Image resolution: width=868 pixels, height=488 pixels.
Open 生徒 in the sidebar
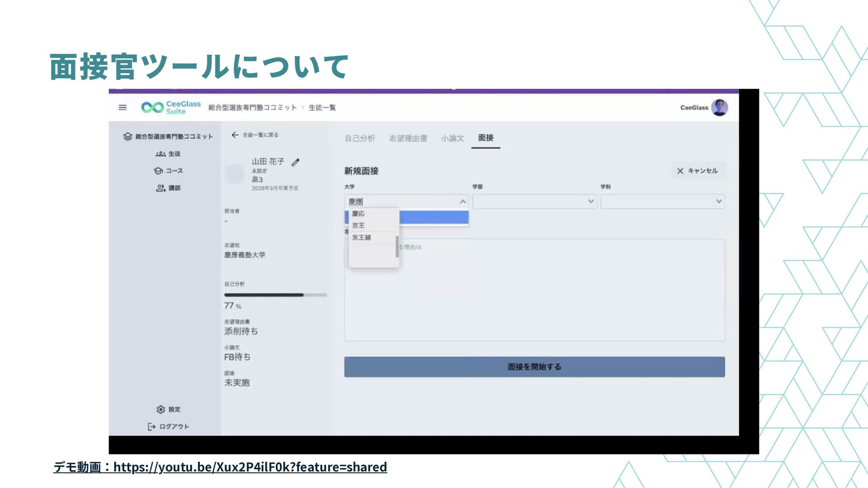[168, 154]
